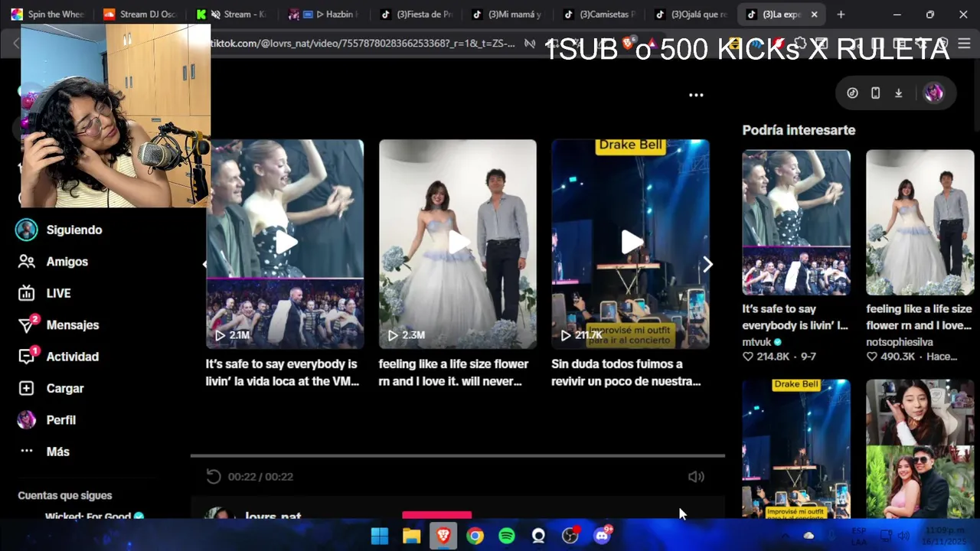This screenshot has width=980, height=551.
Task: Switch to the '(3)Ojalá que' tab
Action: click(691, 15)
